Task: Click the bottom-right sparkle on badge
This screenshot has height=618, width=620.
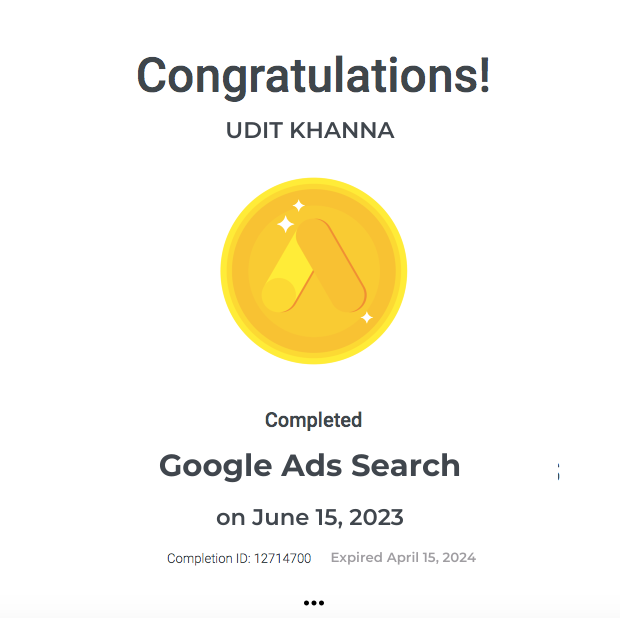Action: tap(367, 318)
